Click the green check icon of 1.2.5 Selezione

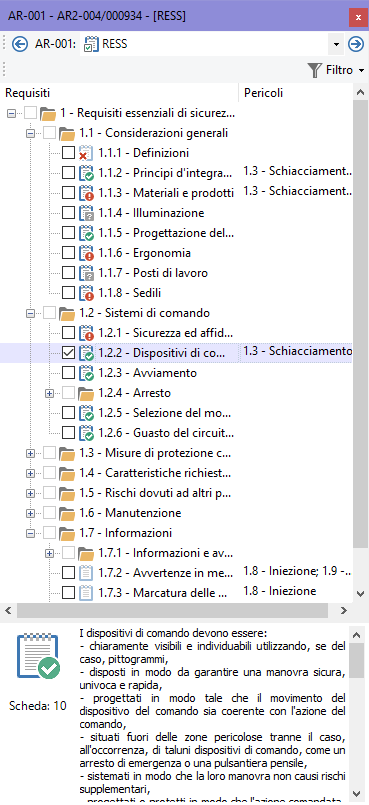pos(86,413)
